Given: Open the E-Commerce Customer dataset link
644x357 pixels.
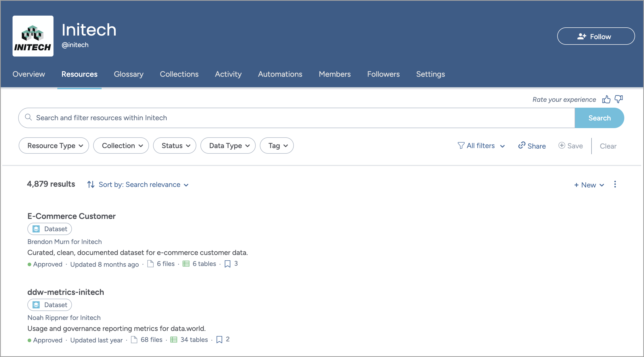Looking at the screenshot, I should (71, 216).
